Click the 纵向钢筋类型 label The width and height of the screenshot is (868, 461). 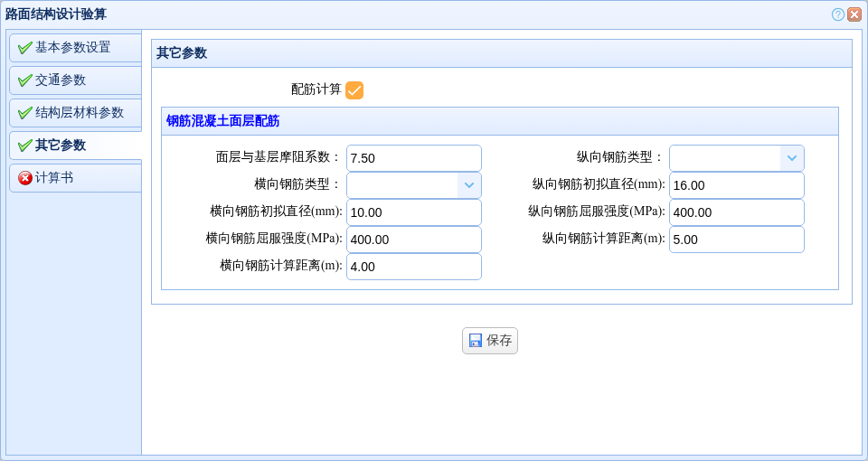[x=619, y=157]
